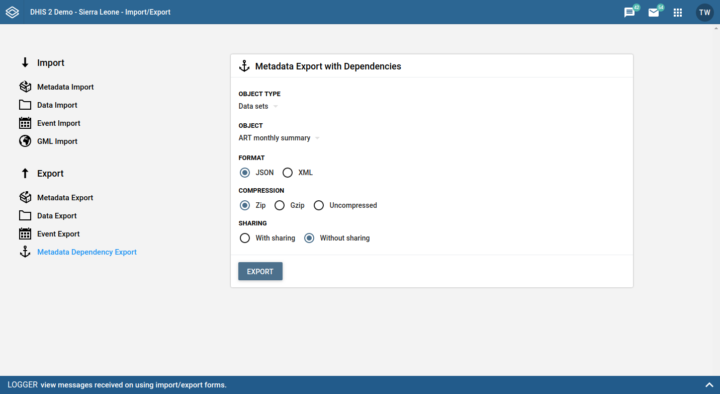The image size is (720, 394).
Task: Select With sharing radio button
Action: point(245,238)
